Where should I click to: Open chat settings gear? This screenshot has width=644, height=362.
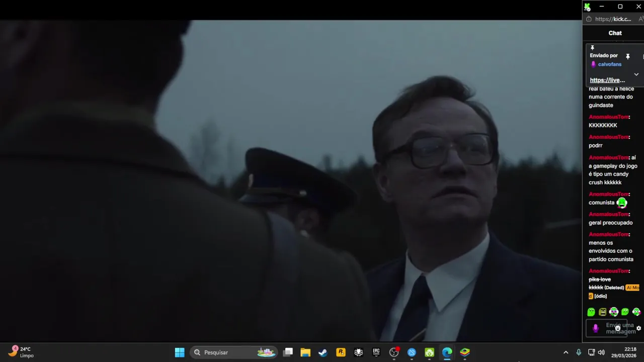(638, 328)
